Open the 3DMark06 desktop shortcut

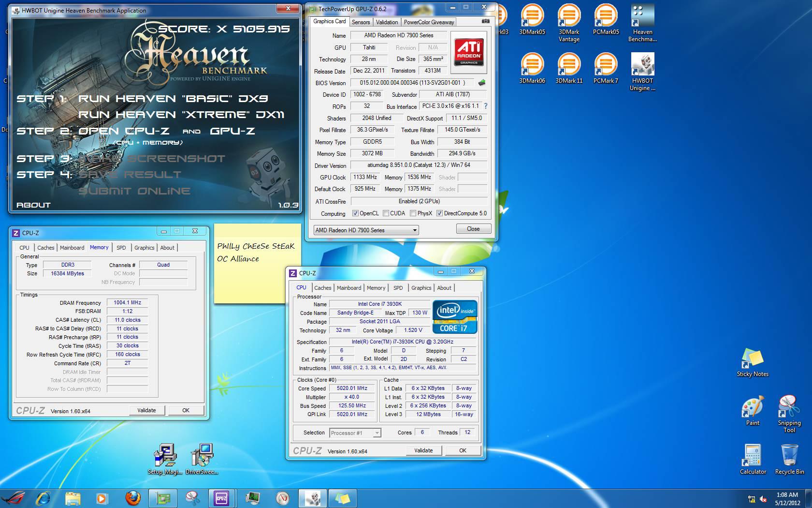(x=532, y=68)
